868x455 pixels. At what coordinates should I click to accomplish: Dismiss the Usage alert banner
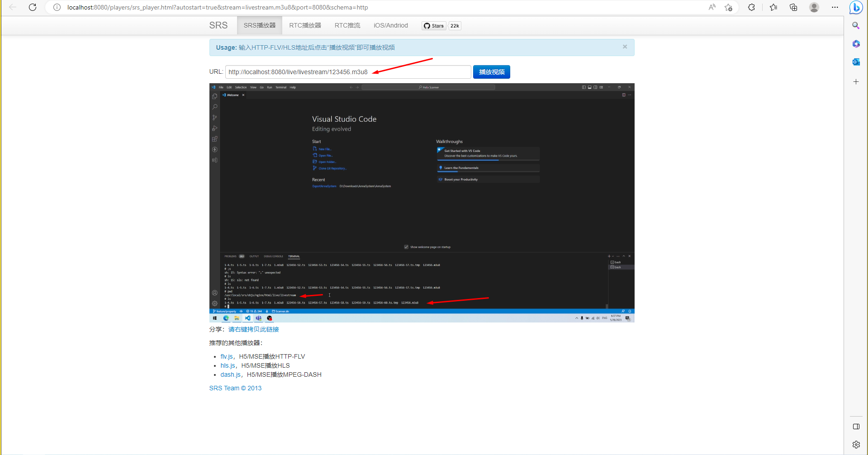(625, 47)
